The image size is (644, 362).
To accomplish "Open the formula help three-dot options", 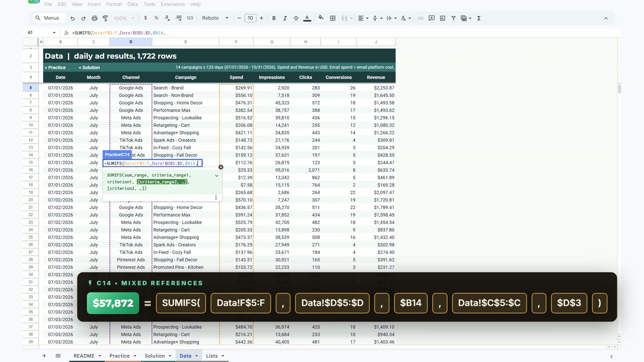I will (216, 197).
